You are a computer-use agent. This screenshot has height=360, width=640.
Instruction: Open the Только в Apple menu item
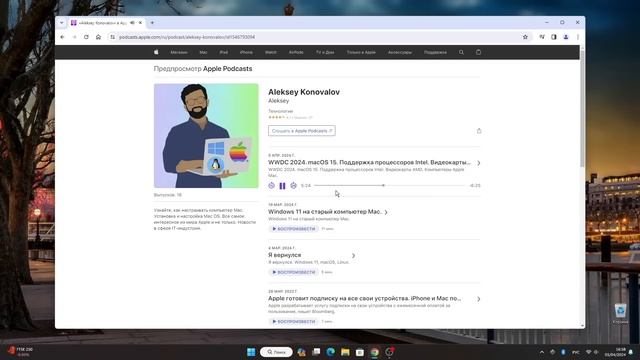tap(361, 52)
